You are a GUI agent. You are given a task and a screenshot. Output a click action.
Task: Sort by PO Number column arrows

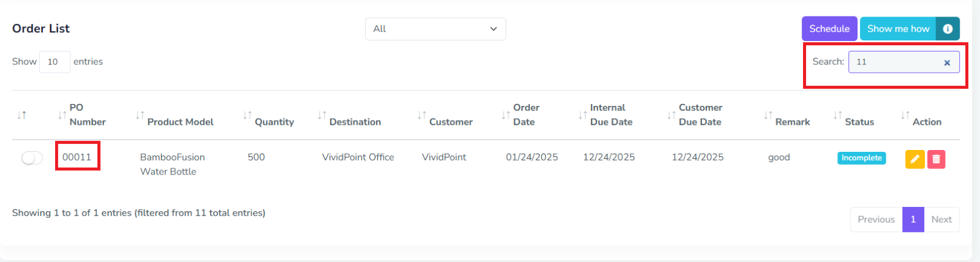62,115
